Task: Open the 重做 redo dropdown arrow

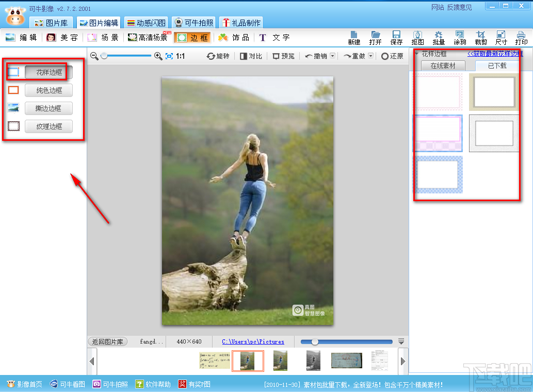Action: (x=371, y=56)
